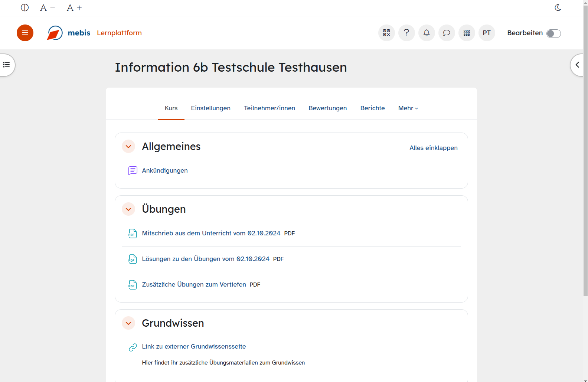Viewport: 588px width, 382px height.
Task: Collapse the Allgemeines section
Action: coord(128,147)
